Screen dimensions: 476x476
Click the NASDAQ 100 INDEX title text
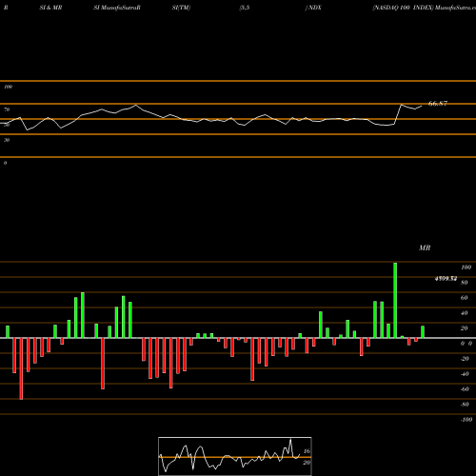tap(403, 8)
